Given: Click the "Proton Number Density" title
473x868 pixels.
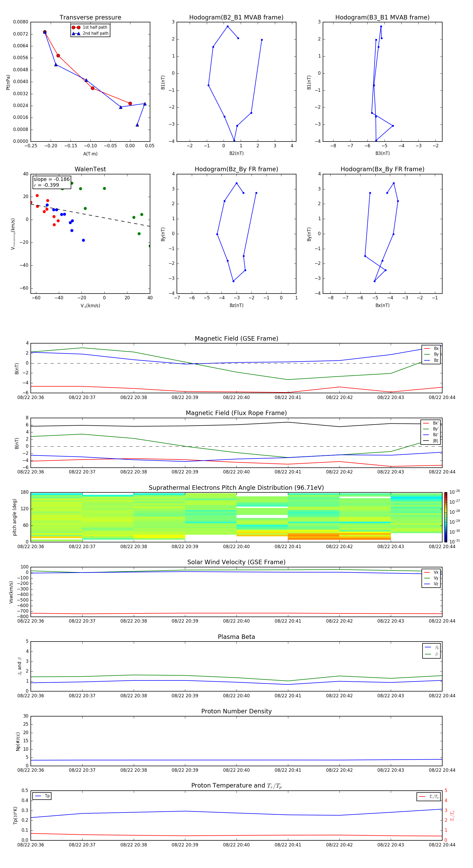Looking at the screenshot, I should (x=236, y=711).
